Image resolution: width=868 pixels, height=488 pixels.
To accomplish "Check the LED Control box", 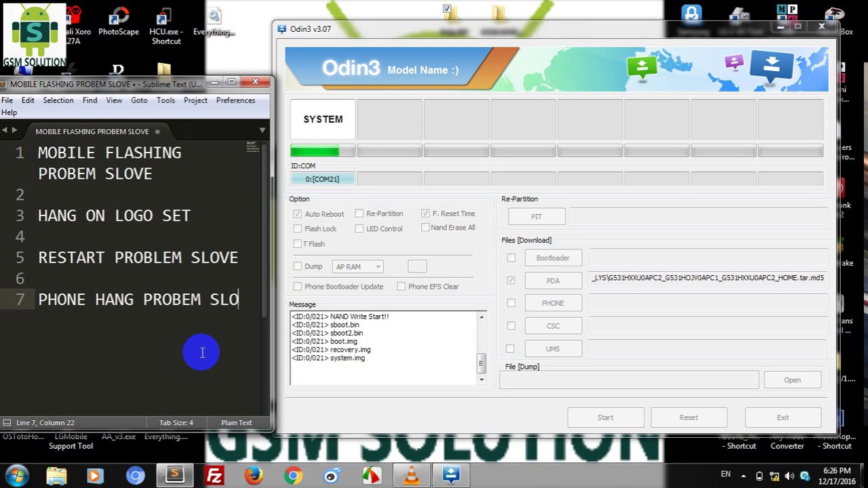I will point(359,228).
